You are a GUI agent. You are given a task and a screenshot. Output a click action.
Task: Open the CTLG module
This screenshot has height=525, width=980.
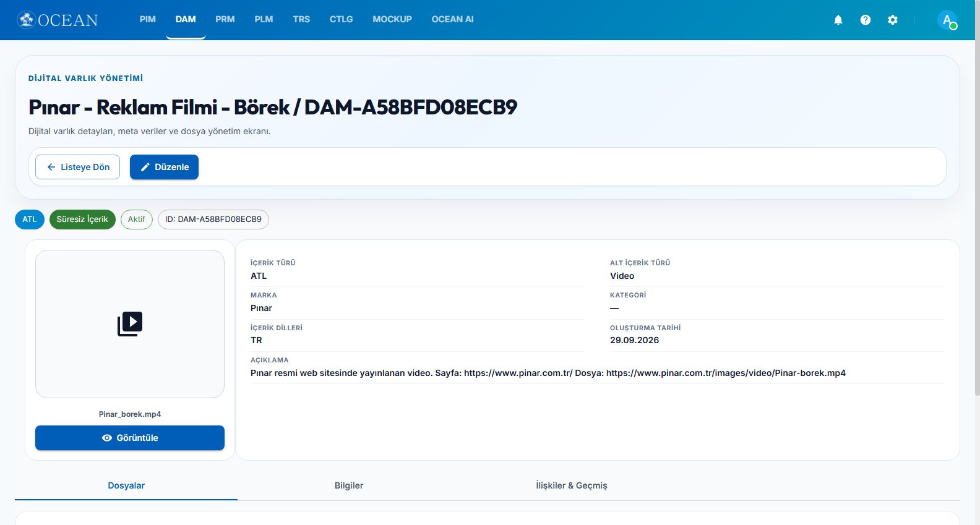(x=341, y=19)
